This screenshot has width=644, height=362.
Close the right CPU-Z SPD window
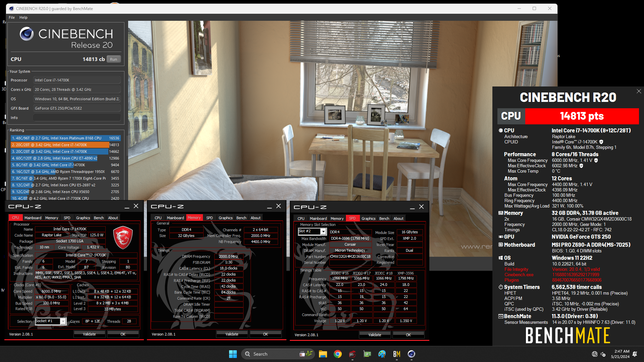click(x=421, y=207)
